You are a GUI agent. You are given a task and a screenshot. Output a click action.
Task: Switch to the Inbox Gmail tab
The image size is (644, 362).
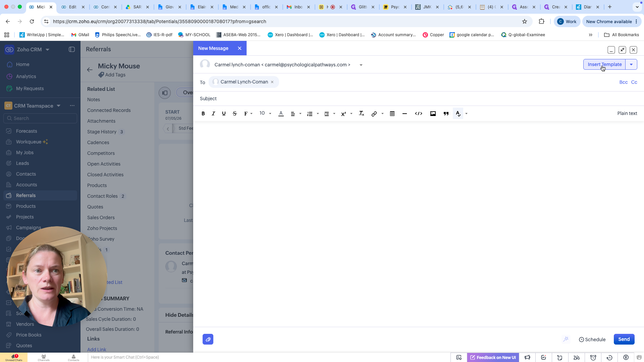pyautogui.click(x=298, y=7)
